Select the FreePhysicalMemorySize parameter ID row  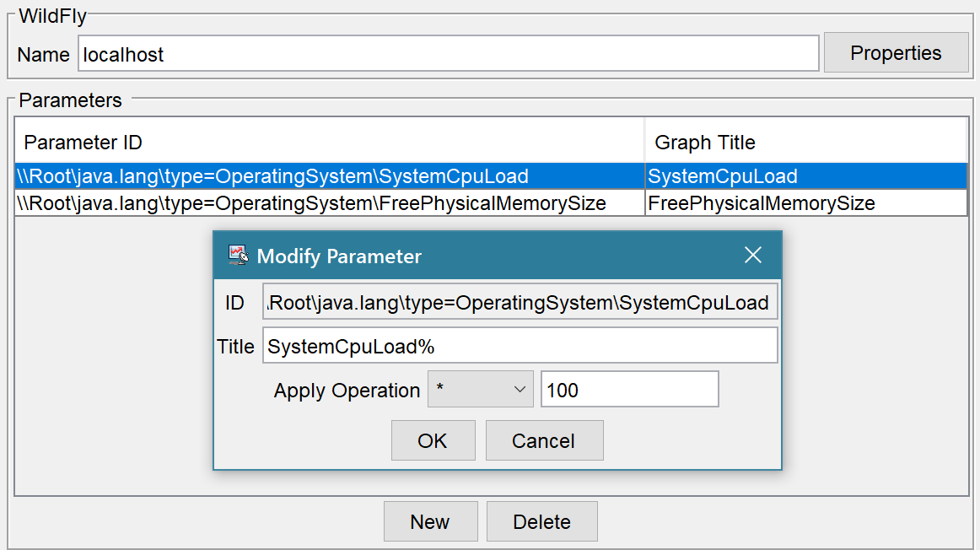[330, 203]
